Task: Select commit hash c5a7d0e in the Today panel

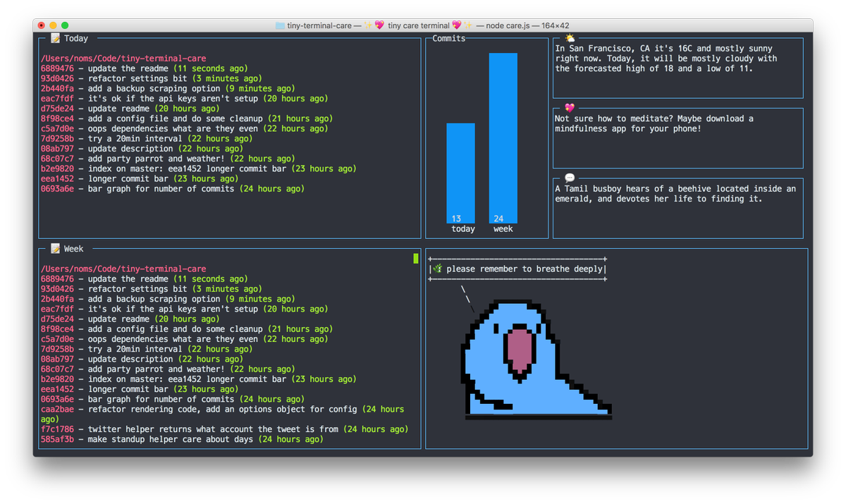Action: point(57,128)
